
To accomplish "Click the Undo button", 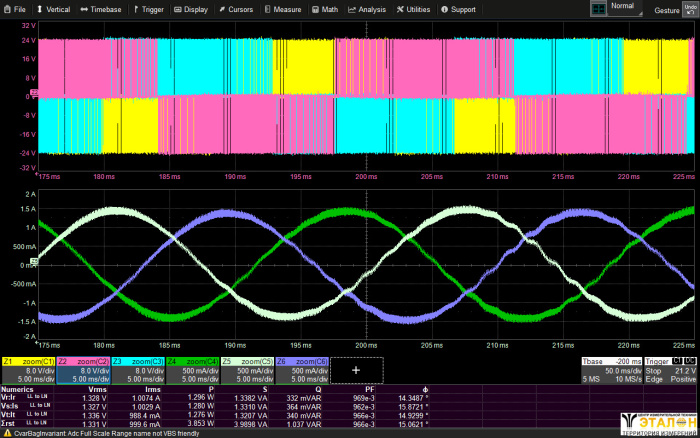I will (x=692, y=9).
